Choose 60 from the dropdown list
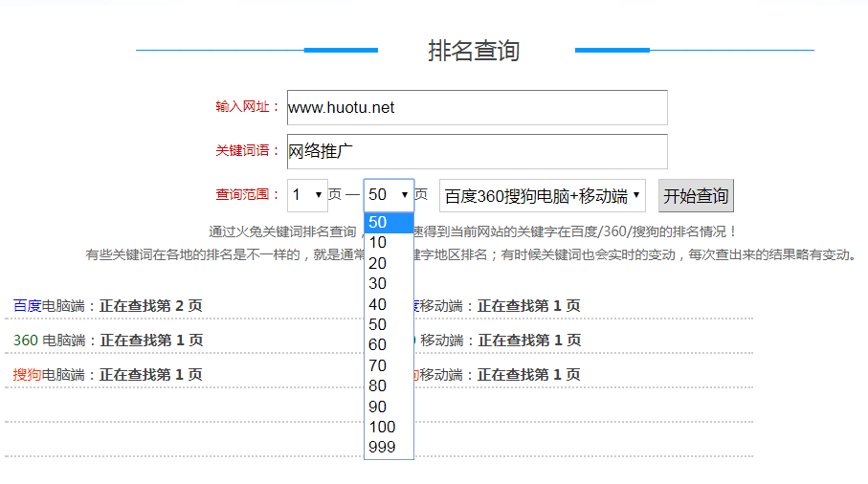868x484 pixels. click(x=388, y=345)
